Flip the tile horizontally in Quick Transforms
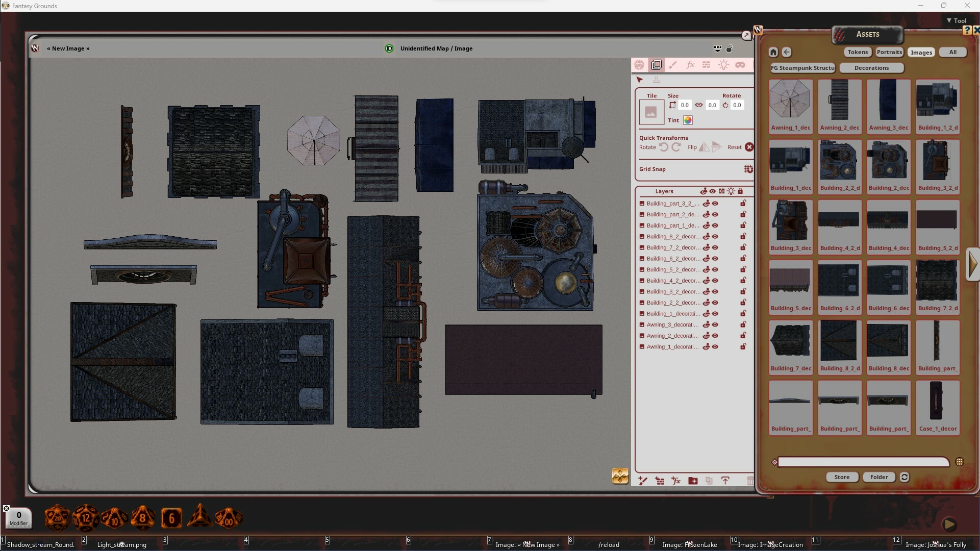This screenshot has width=980, height=551. tap(704, 147)
